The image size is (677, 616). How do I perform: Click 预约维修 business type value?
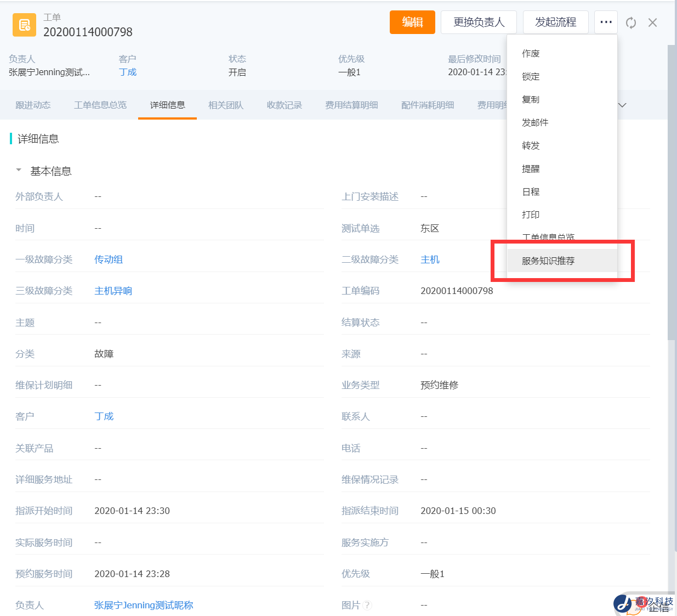(x=439, y=385)
